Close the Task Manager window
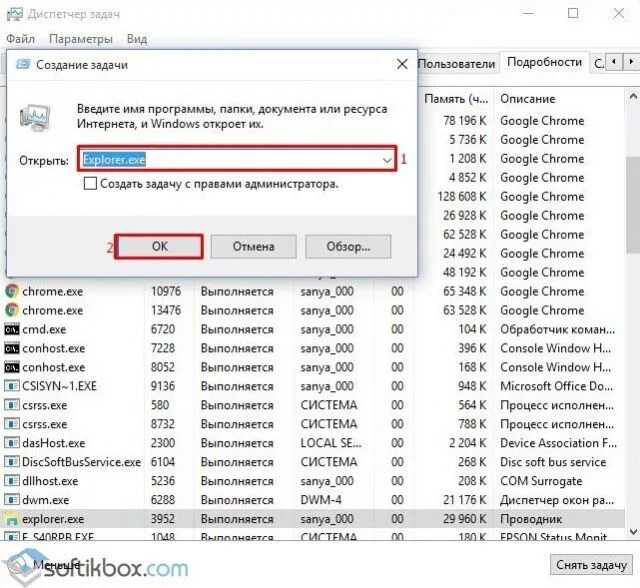 (x=619, y=13)
